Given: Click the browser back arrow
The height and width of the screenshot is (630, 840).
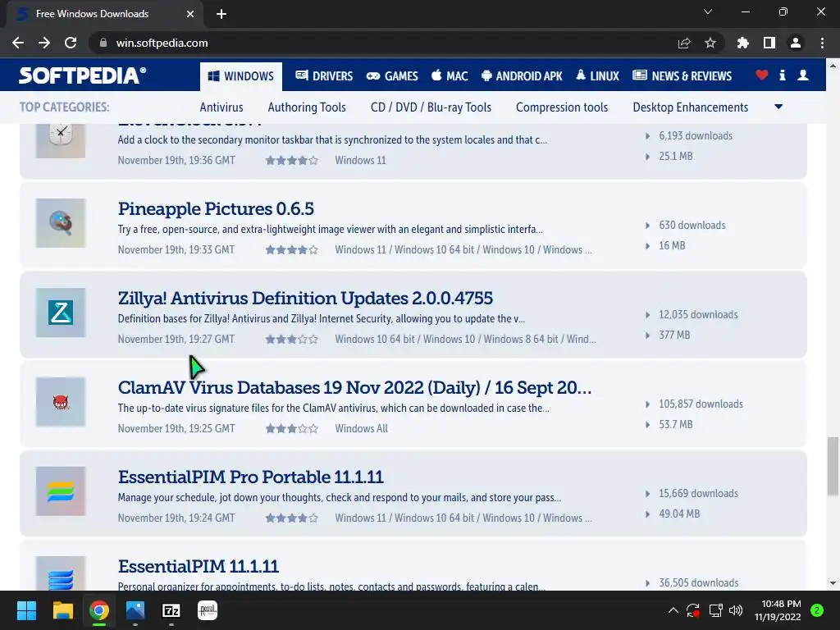Looking at the screenshot, I should pyautogui.click(x=18, y=43).
